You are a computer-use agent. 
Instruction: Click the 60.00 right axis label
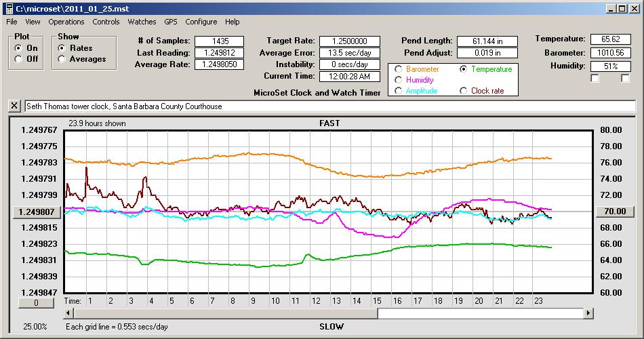[x=611, y=293]
